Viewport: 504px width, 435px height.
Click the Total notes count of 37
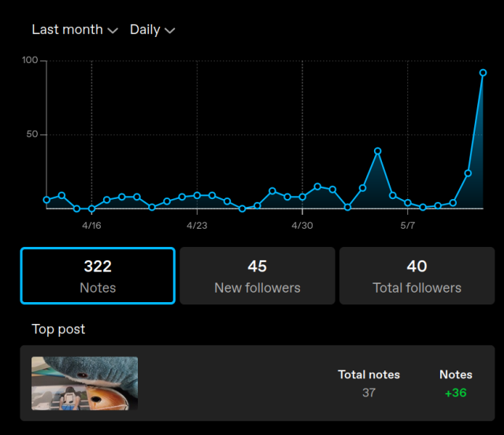369,393
